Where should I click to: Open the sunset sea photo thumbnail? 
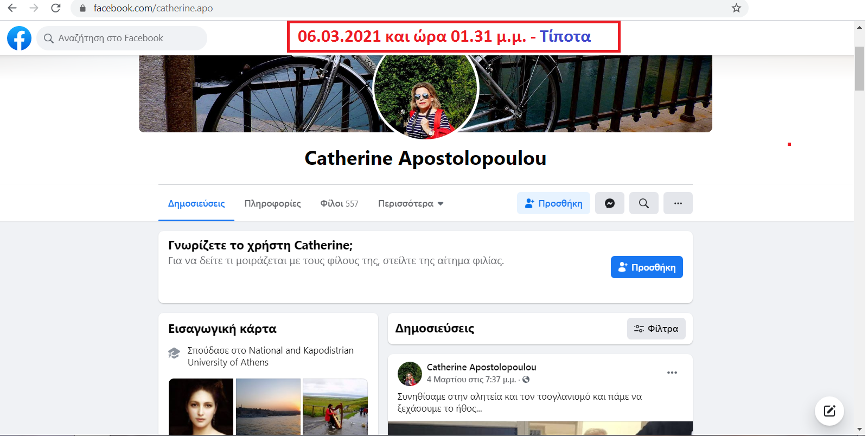268,407
